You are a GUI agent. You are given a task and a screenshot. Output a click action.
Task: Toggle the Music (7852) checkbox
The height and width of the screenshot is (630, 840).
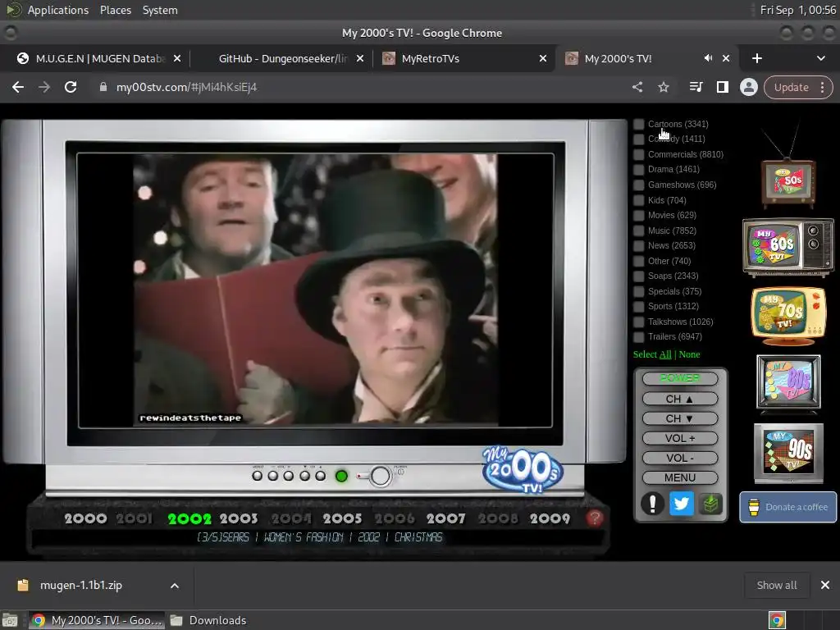pyautogui.click(x=638, y=231)
